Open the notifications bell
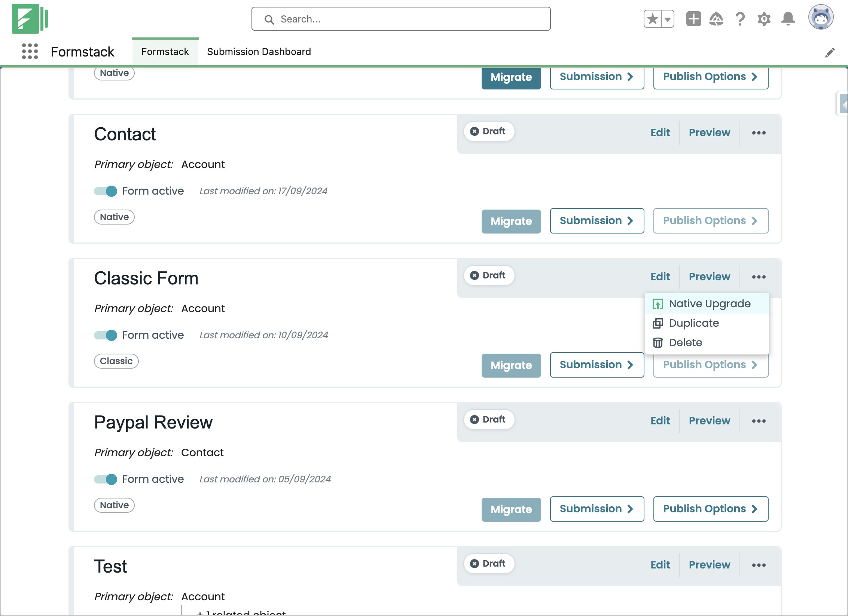The height and width of the screenshot is (616, 848). click(x=788, y=19)
